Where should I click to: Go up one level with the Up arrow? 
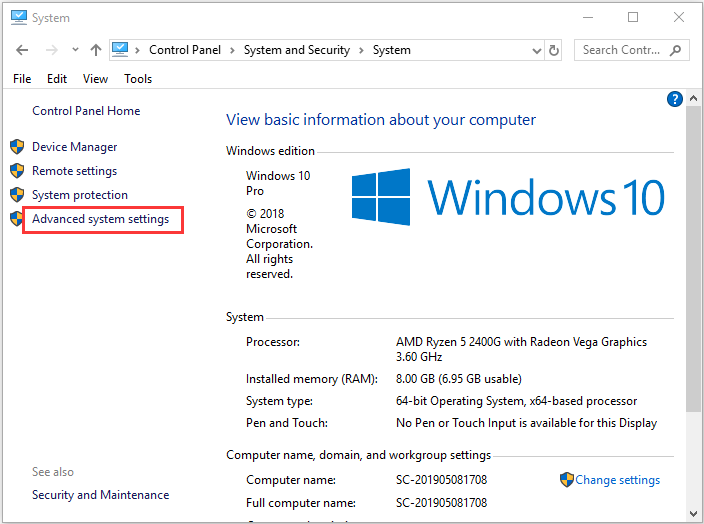tap(96, 50)
